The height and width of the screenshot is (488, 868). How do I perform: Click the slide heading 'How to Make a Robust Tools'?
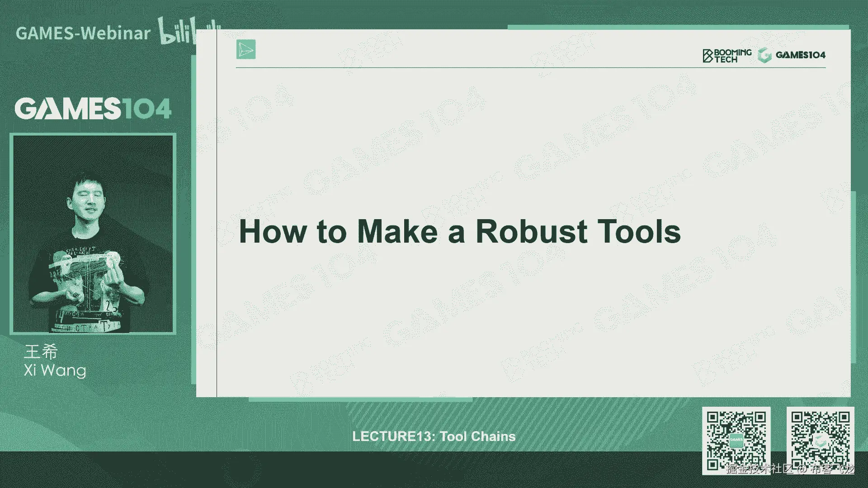459,232
